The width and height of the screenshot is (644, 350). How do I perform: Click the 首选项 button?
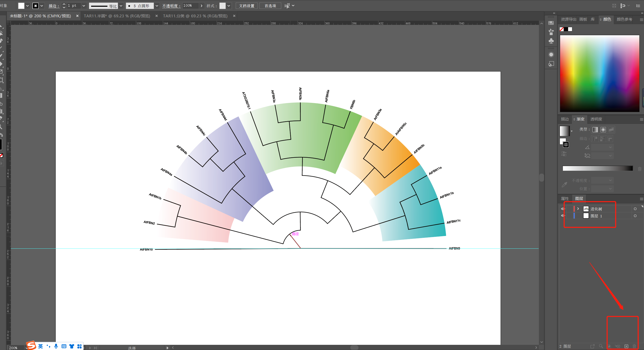coord(270,6)
